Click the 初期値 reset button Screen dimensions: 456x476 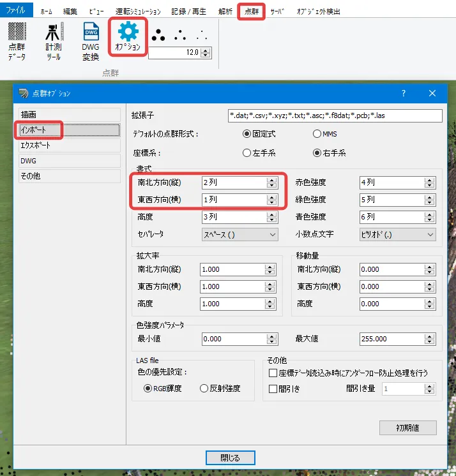point(407,428)
